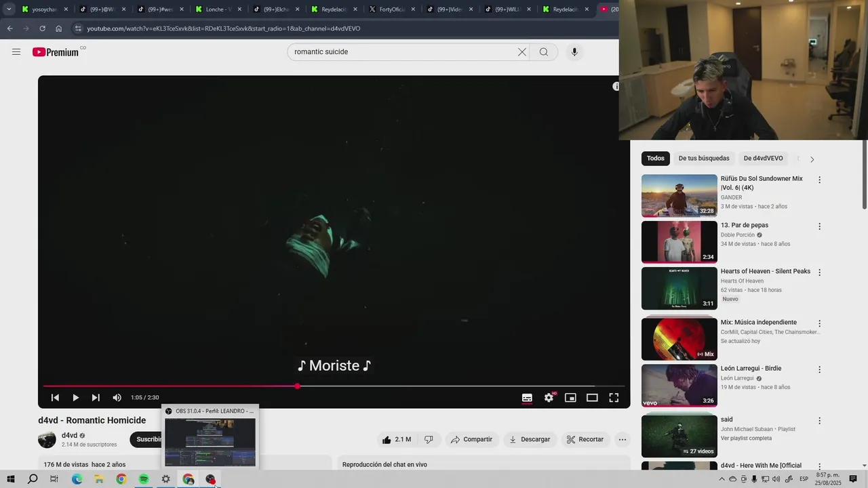
Task: Open OBS Studio taskbar icon
Action: pyautogui.click(x=210, y=479)
